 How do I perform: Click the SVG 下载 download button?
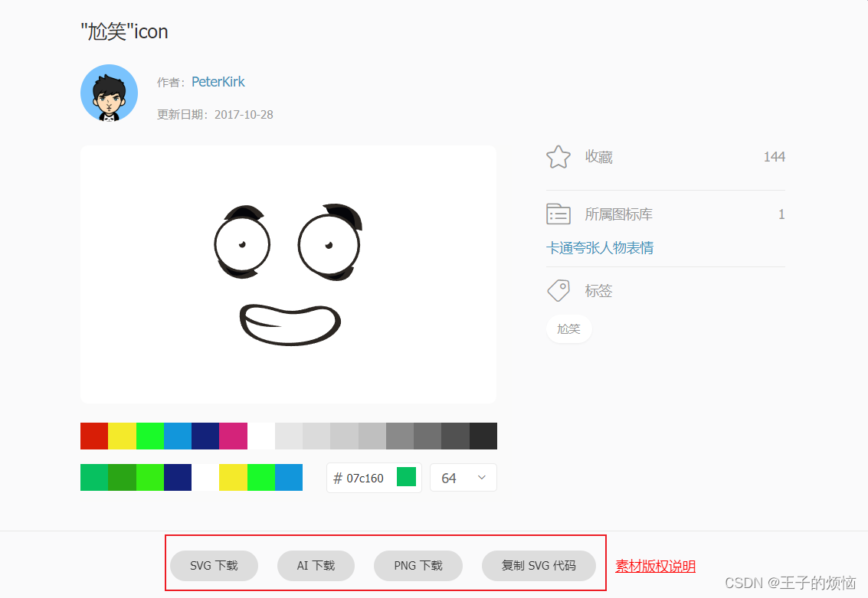pos(214,565)
